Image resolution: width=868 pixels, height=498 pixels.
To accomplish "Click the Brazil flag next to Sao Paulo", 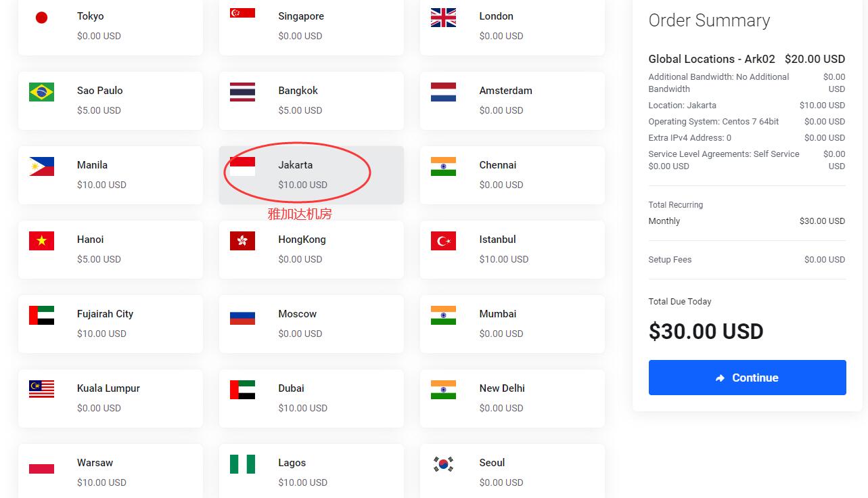I will (x=41, y=92).
